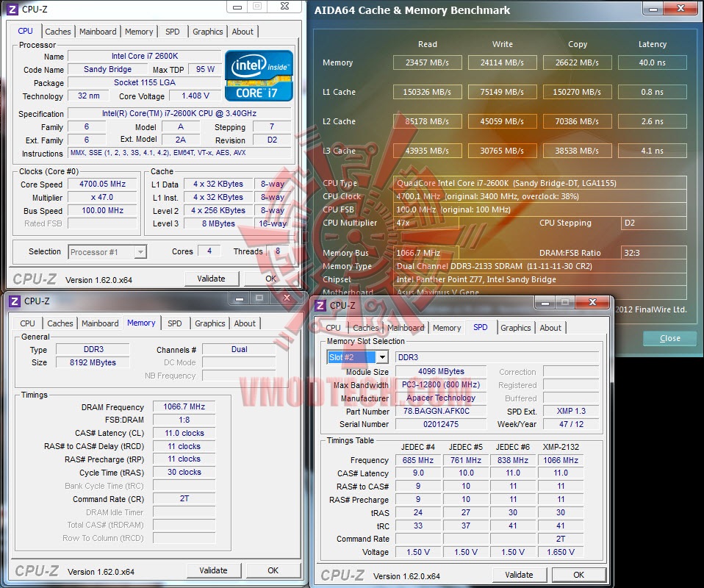The width and height of the screenshot is (704, 588).
Task: Close the AIDA64 benchmark window with the X
Action: 680,9
